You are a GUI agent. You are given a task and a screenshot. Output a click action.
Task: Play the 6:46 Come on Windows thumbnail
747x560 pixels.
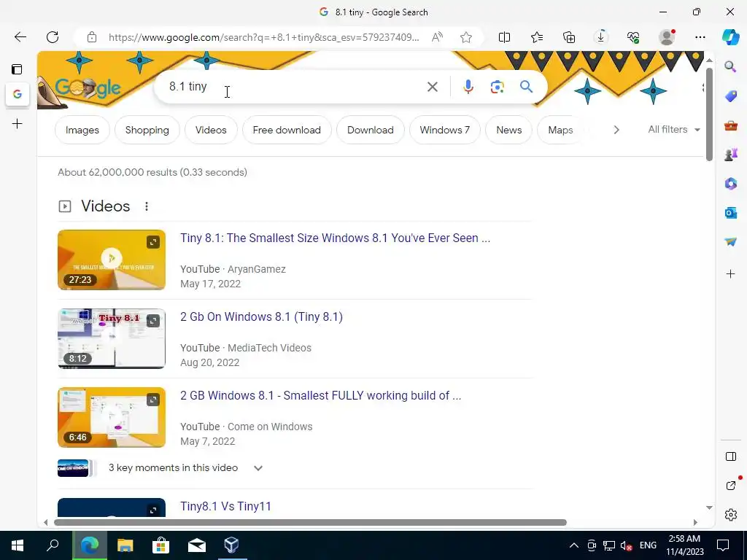(x=112, y=417)
